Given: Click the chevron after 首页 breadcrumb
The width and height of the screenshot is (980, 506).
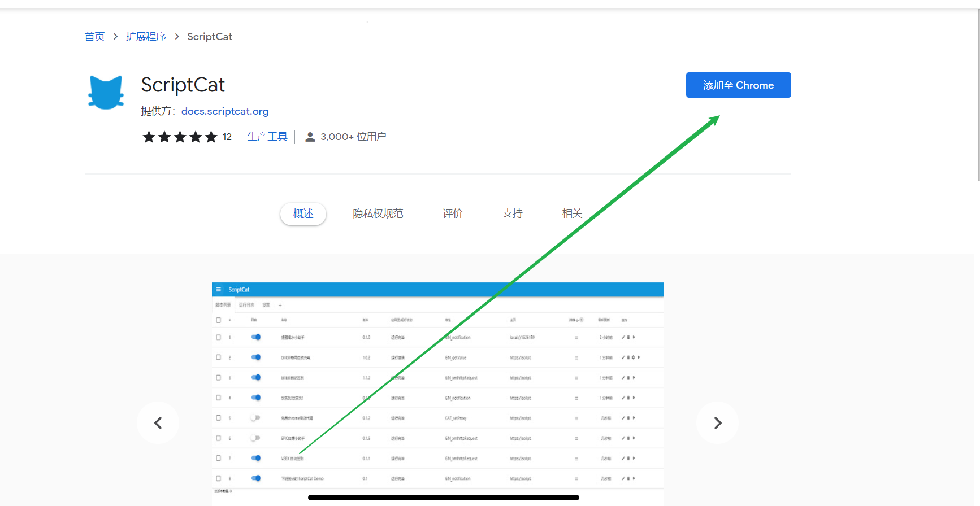Looking at the screenshot, I should pyautogui.click(x=115, y=37).
